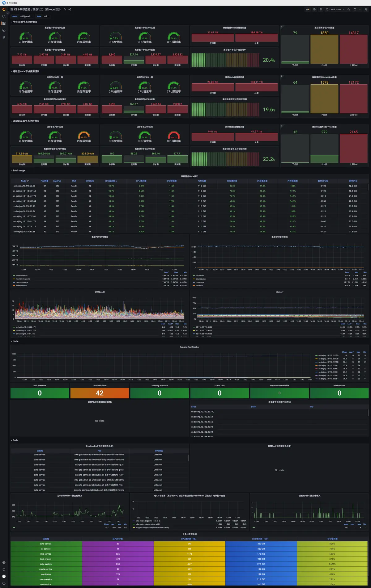Screen dimensions: 371x588
Task: Sort table by 剩余内存 column header
Action: [x=353, y=181]
